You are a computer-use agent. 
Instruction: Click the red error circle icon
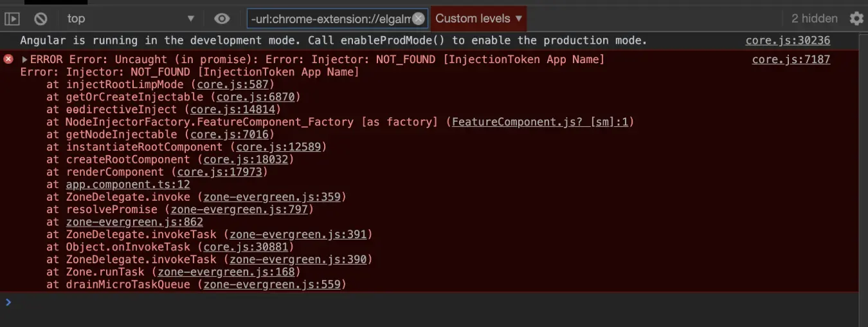coord(8,59)
